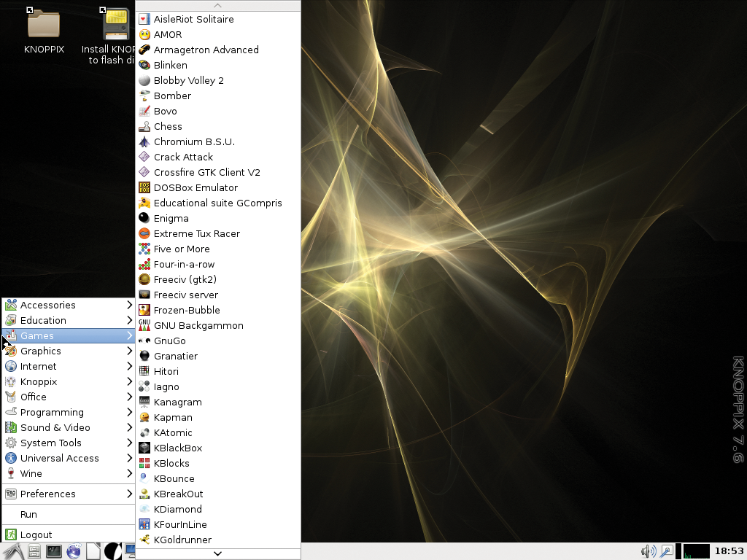Select the Games menu category
The image size is (747, 560).
pos(69,335)
